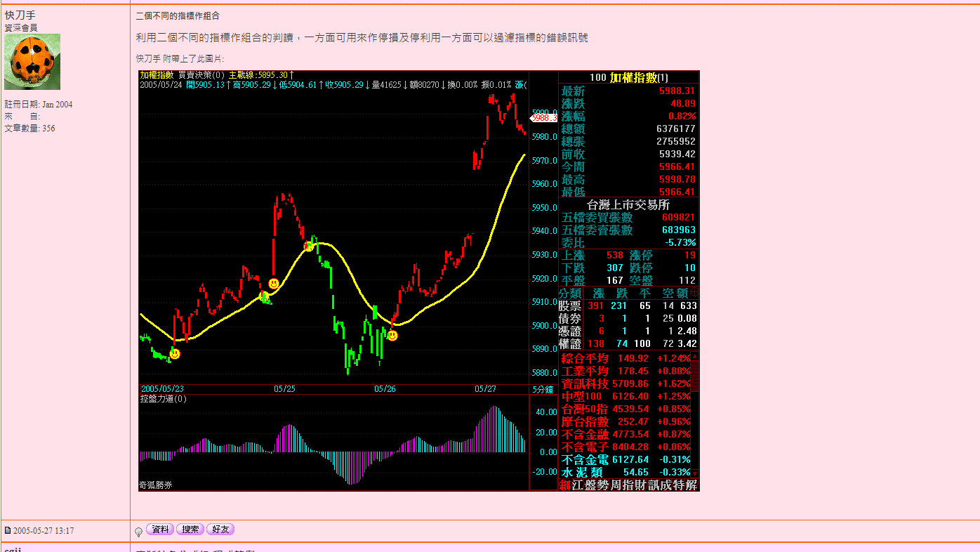Click the 控盤力道(0) indicator label
Image resolution: width=980 pixels, height=552 pixels.
163,399
